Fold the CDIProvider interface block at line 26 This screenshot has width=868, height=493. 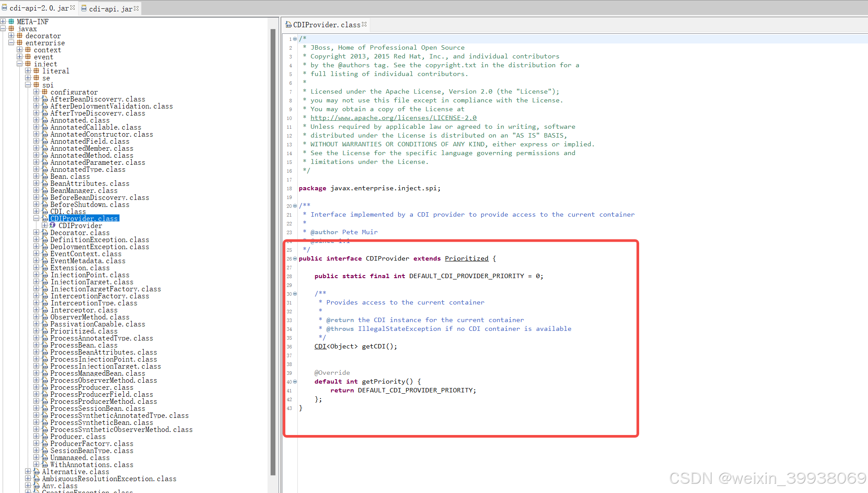[295, 259]
